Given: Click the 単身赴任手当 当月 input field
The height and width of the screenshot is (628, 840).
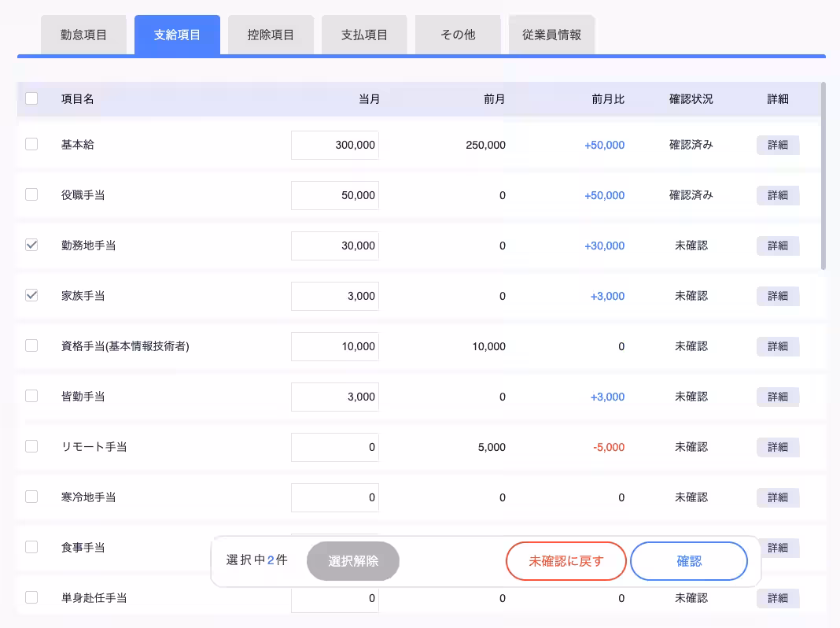Looking at the screenshot, I should (x=335, y=600).
